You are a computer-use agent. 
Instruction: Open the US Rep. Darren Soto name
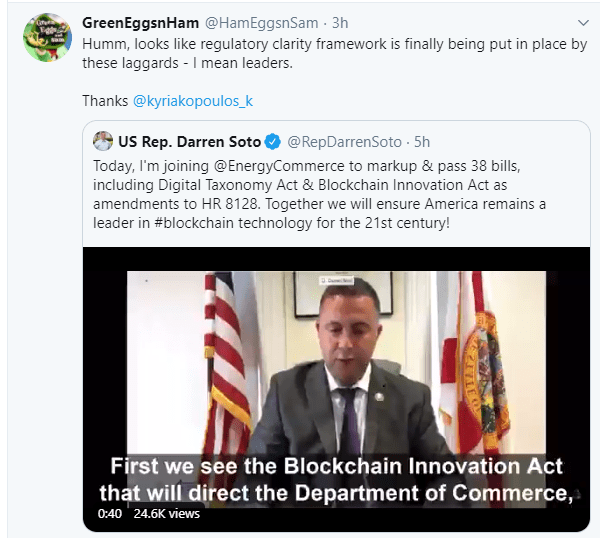(190, 141)
